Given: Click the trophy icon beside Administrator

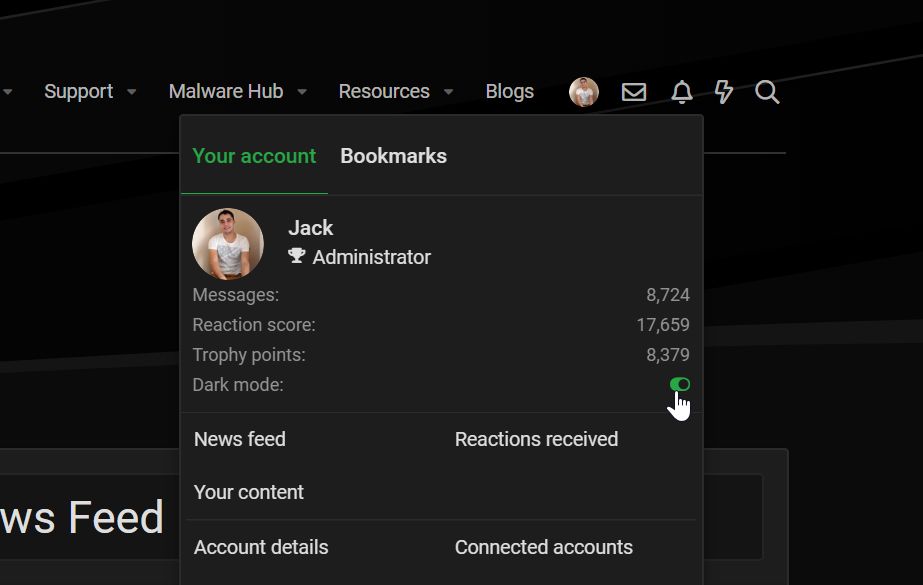Looking at the screenshot, I should click(297, 256).
